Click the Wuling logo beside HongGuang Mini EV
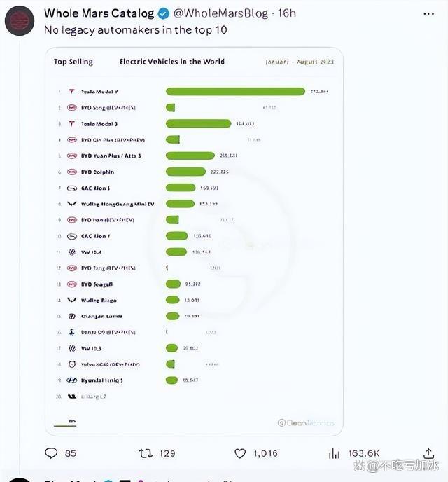This screenshot has height=482, width=448. 71,204
